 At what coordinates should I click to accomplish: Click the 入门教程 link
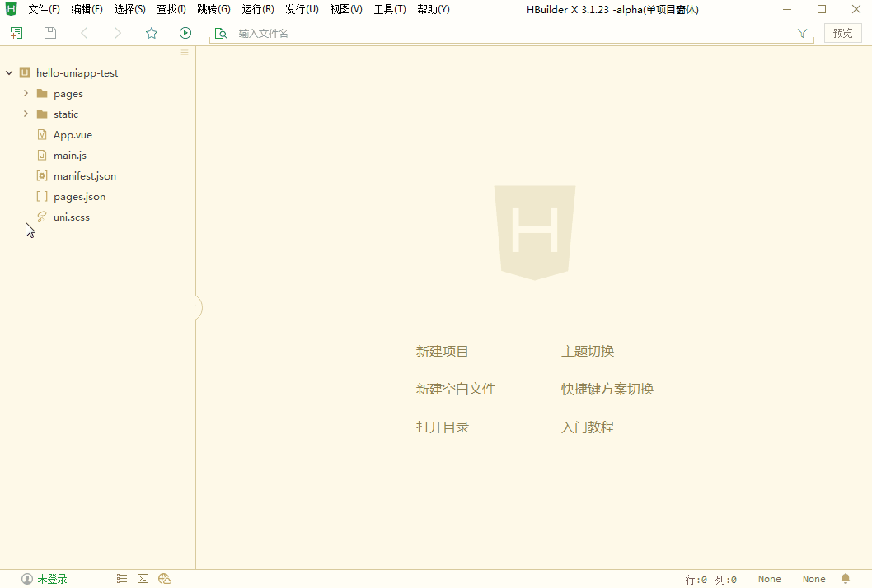[x=588, y=427]
